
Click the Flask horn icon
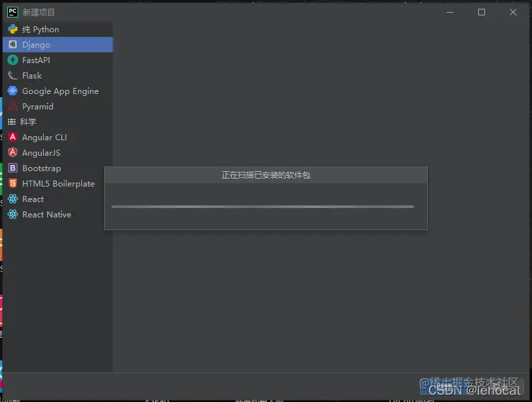pyautogui.click(x=13, y=75)
